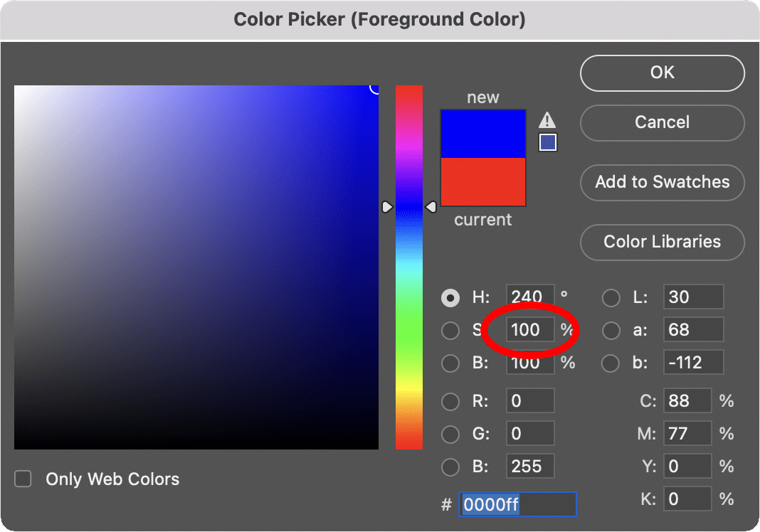Click Add to Swatches
Image resolution: width=760 pixels, height=532 pixels.
coord(661,182)
